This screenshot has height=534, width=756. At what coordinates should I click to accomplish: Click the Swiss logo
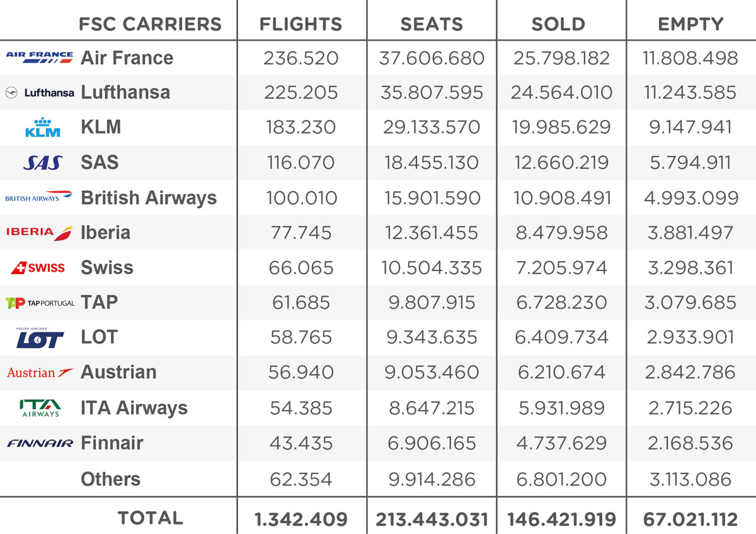(x=38, y=268)
